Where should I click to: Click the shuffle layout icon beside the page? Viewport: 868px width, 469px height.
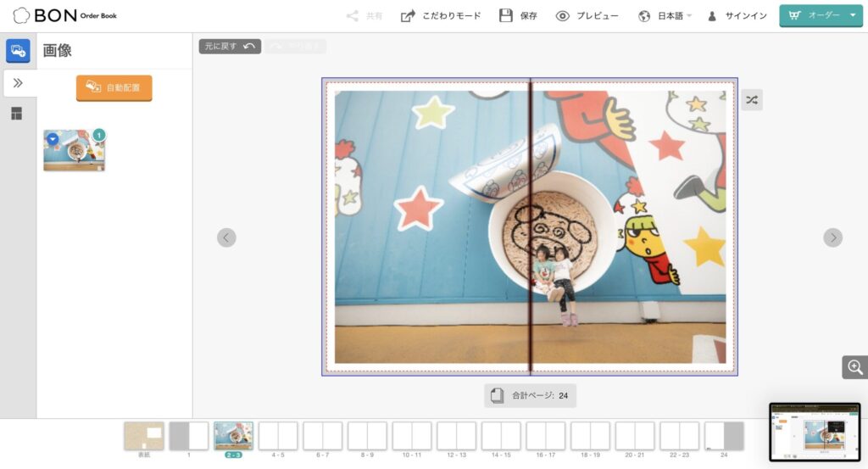(751, 100)
